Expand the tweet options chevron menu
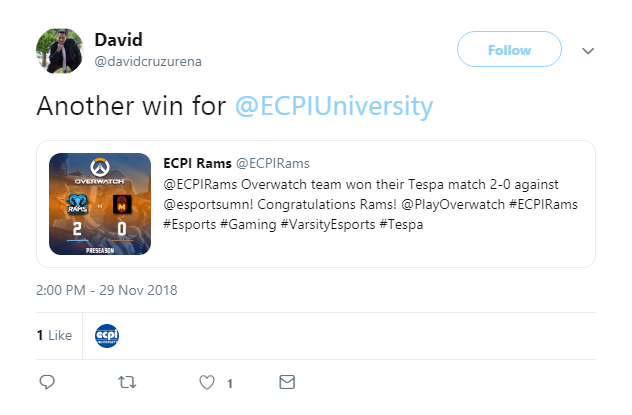The image size is (632, 415). pyautogui.click(x=588, y=51)
